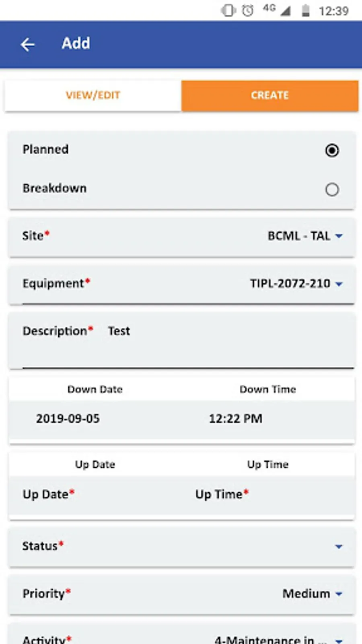
Task: Set the Up Time field
Action: 222,494
